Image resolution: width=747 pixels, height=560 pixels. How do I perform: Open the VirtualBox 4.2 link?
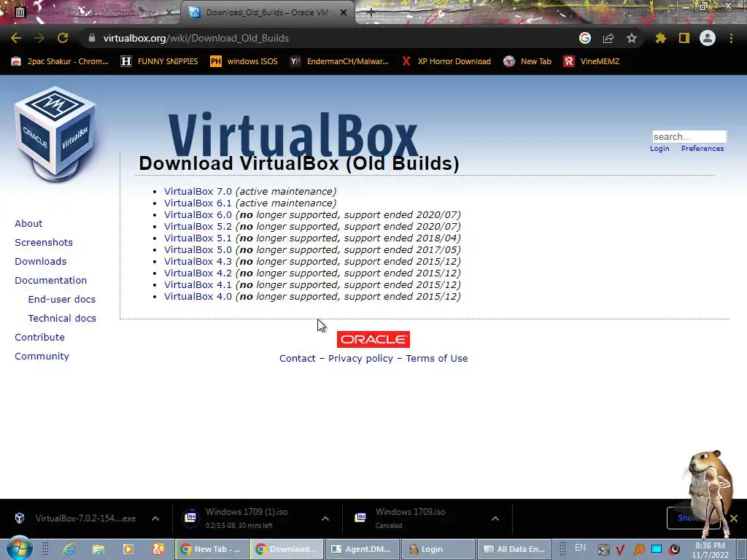coord(198,273)
